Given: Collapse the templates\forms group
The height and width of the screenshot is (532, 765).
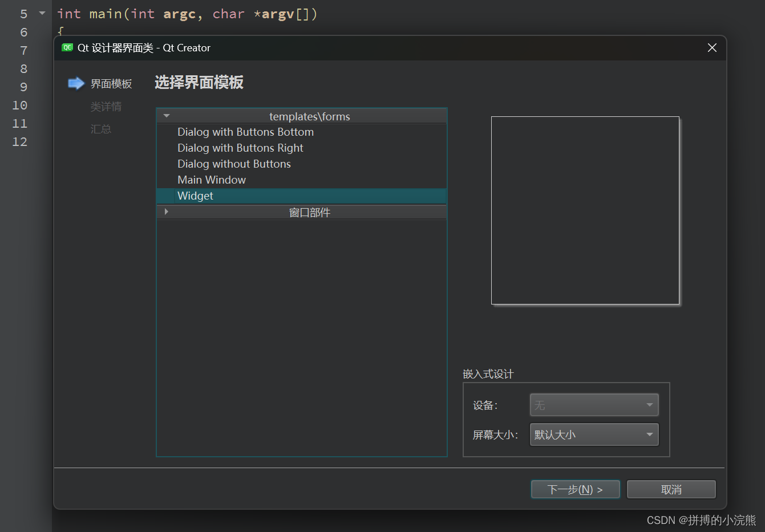Looking at the screenshot, I should coord(167,116).
